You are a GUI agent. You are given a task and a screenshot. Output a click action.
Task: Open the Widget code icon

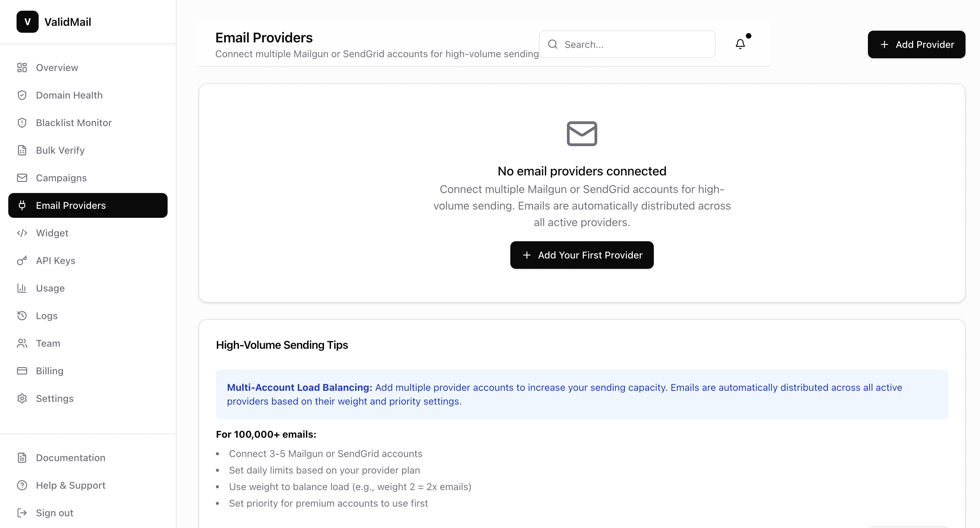(x=22, y=233)
